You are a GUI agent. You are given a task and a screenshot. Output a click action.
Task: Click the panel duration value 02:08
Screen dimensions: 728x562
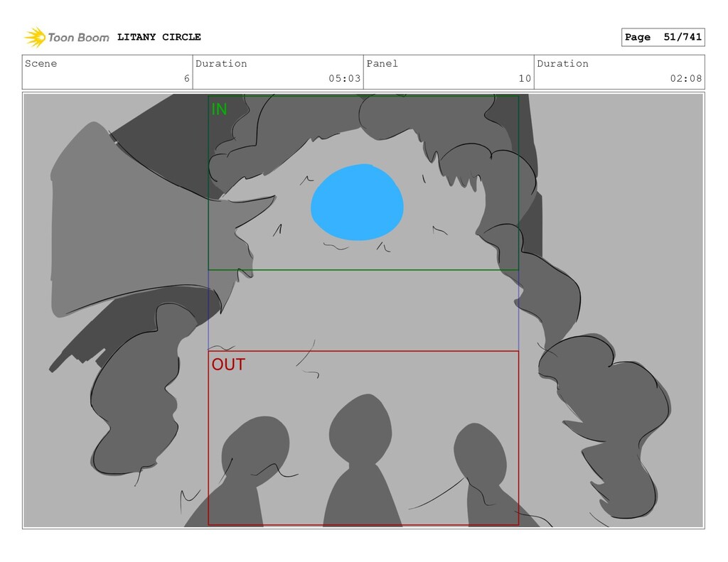[x=686, y=78]
